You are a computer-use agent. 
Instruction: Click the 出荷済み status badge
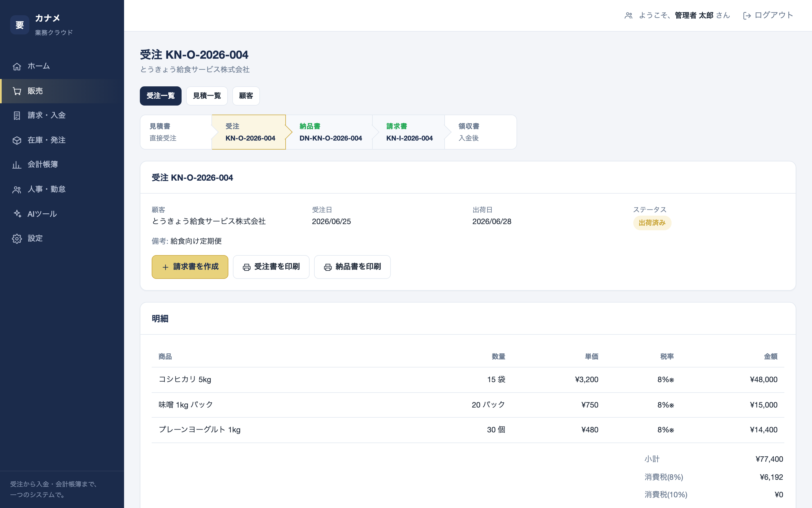point(652,223)
